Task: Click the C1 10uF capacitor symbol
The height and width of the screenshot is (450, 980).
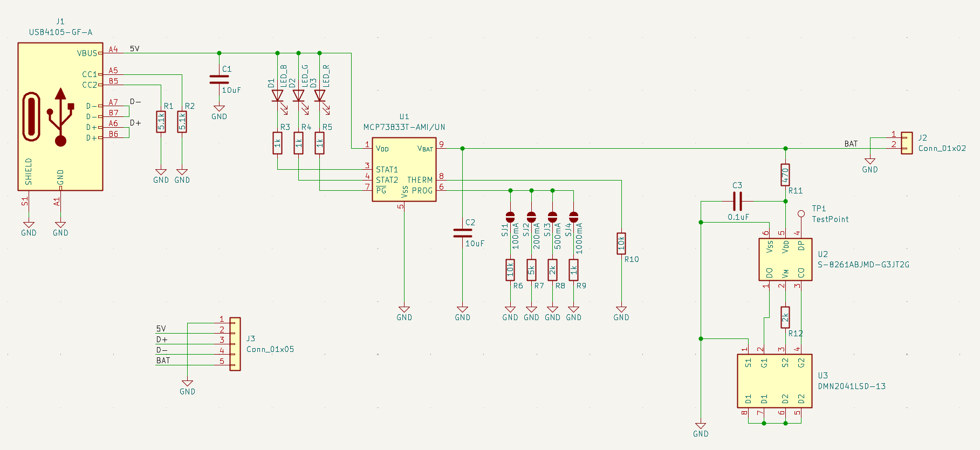Action: 219,80
